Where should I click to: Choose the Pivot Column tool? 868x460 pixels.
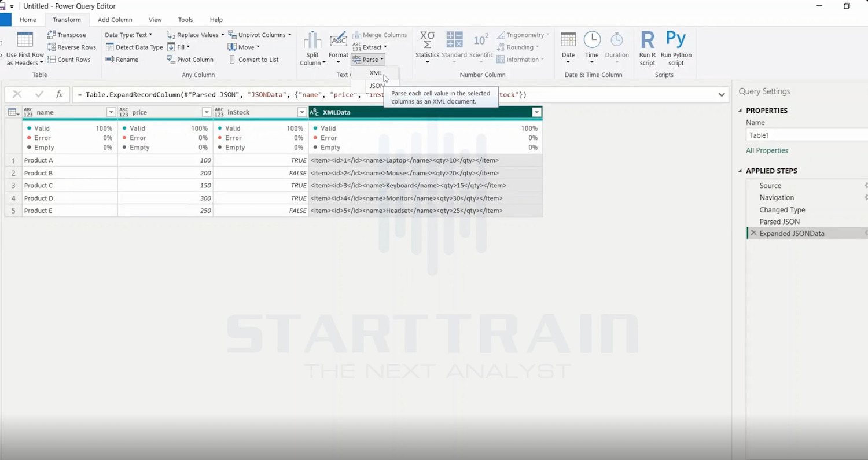[190, 60]
